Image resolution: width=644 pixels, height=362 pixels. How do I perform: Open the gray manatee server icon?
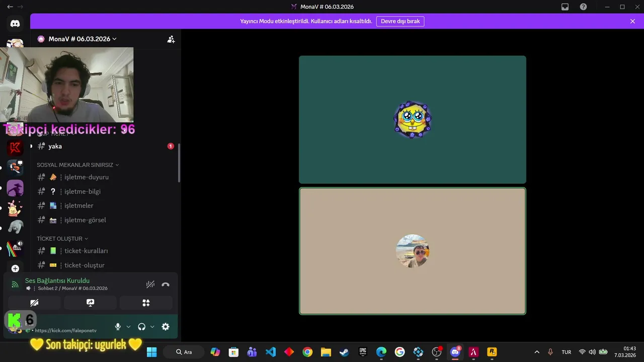point(15,228)
